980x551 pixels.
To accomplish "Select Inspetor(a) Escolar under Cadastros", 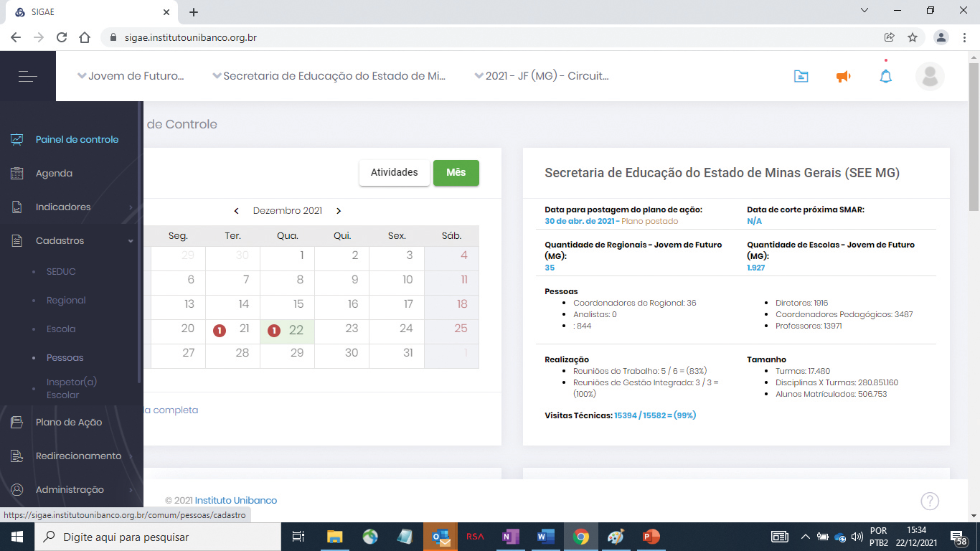I will (x=72, y=388).
